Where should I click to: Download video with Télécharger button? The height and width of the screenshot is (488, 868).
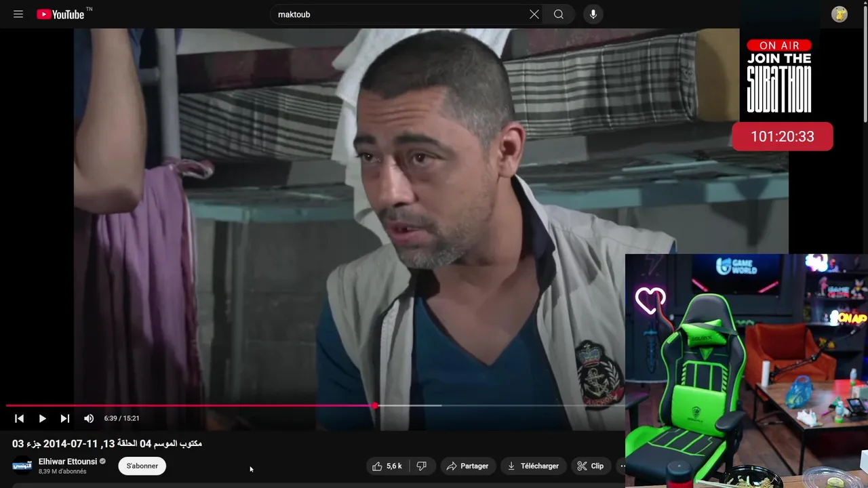click(x=533, y=466)
